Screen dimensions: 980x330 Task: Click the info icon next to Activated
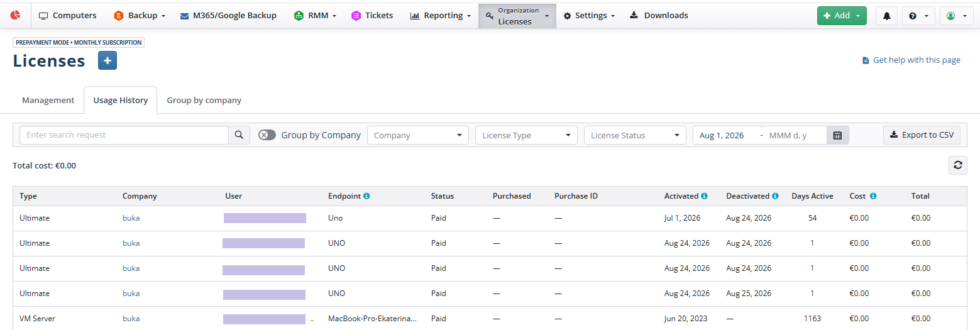pyautogui.click(x=704, y=196)
